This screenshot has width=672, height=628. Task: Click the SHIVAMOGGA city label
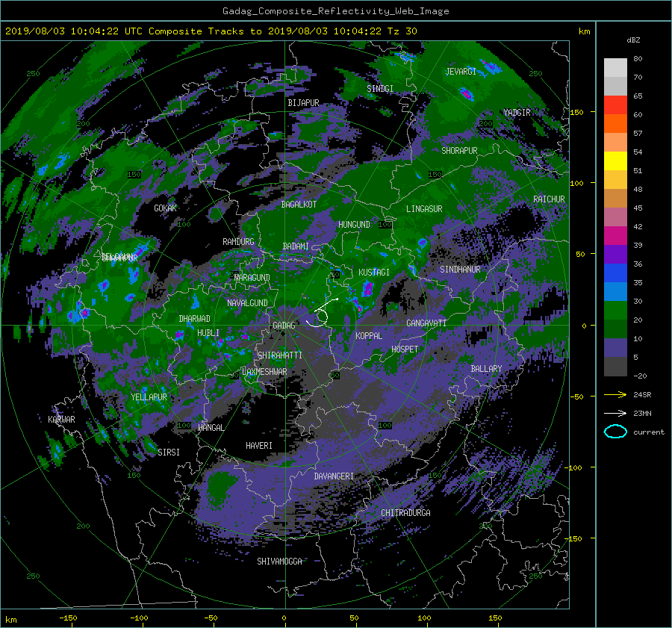tap(279, 561)
